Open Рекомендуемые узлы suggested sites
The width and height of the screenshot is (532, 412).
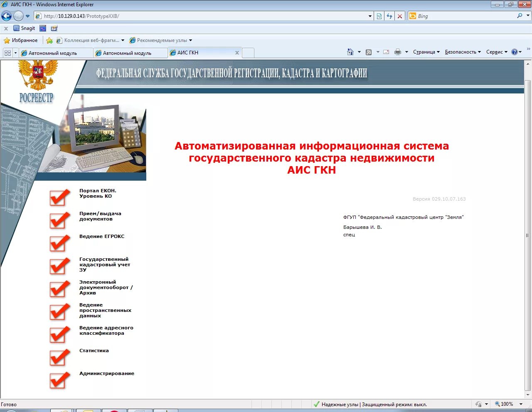pos(161,40)
